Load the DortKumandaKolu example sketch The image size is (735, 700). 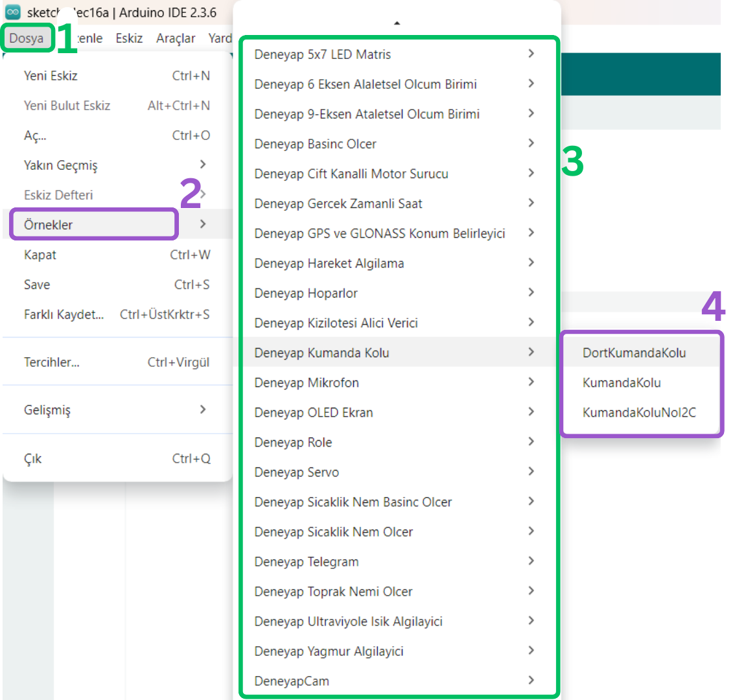pyautogui.click(x=641, y=353)
